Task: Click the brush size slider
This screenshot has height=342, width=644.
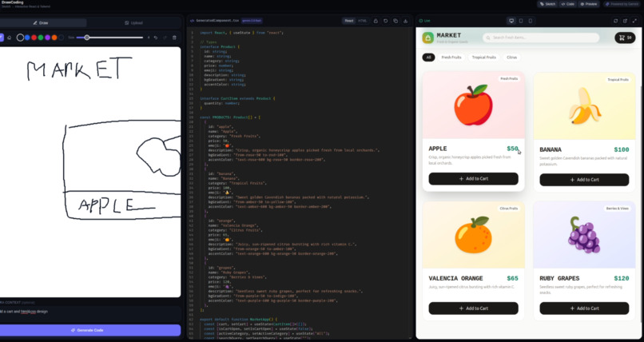Action: 109,38
